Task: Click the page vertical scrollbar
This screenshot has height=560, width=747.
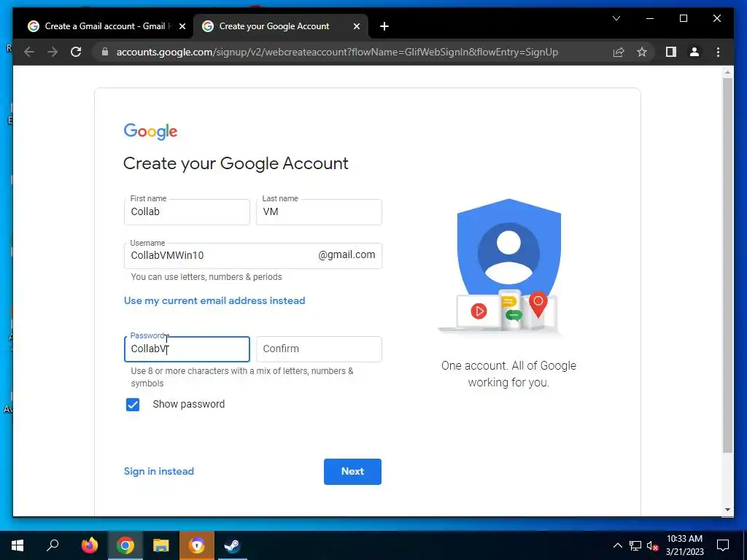Action: point(727,265)
